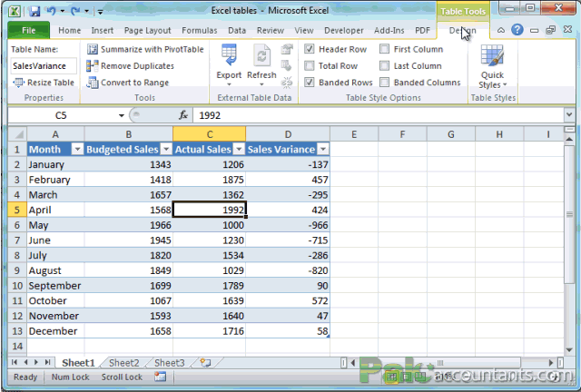
Task: Open the File tab
Action: click(28, 30)
